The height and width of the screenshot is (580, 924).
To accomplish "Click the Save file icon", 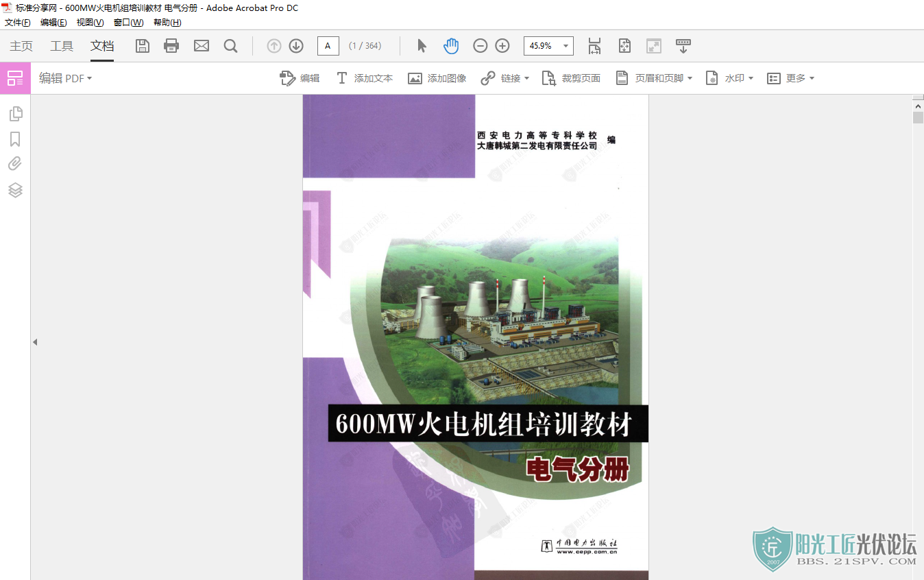I will click(143, 46).
